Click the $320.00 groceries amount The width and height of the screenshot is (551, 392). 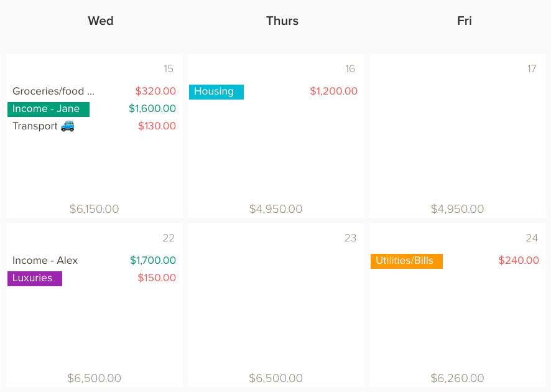point(155,91)
